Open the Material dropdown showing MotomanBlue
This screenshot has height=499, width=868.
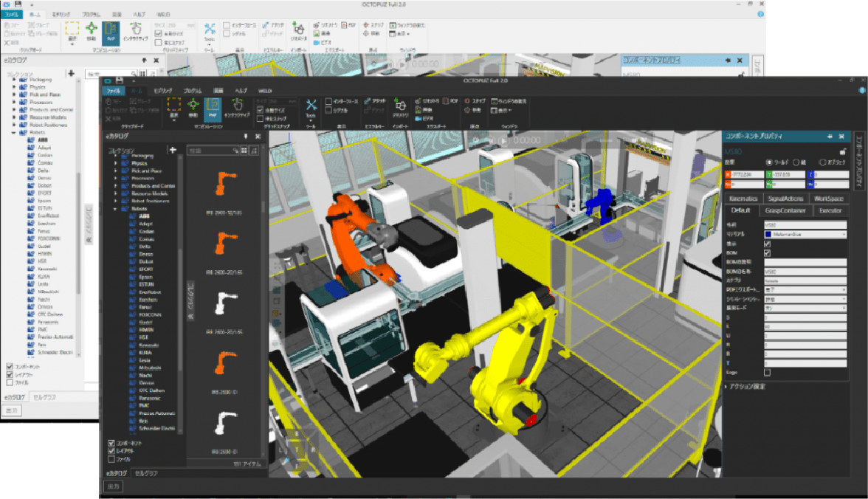point(805,234)
